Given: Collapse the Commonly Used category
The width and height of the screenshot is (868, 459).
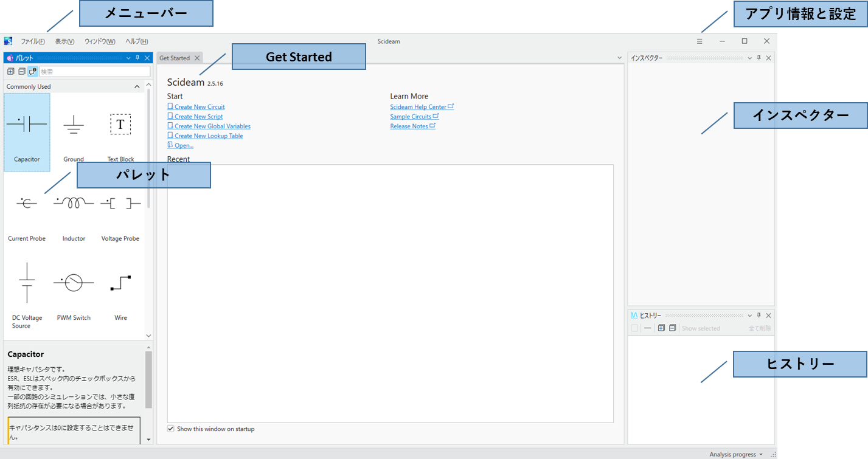Looking at the screenshot, I should click(137, 87).
